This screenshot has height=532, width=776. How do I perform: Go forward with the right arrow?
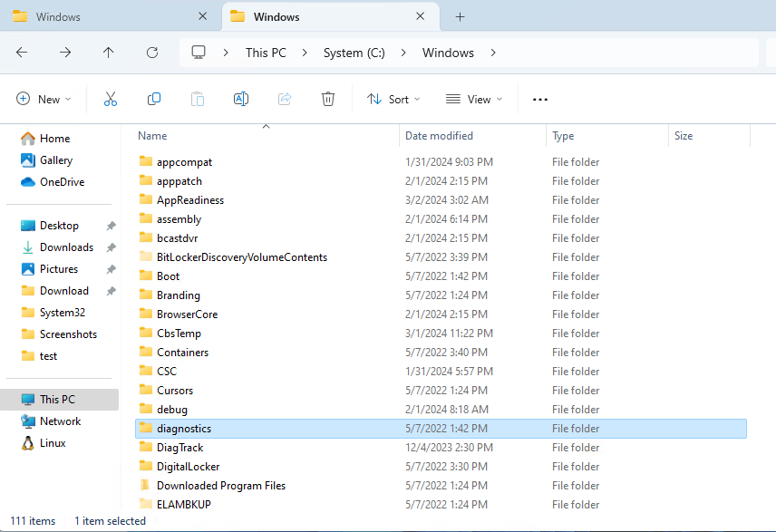[x=65, y=53]
